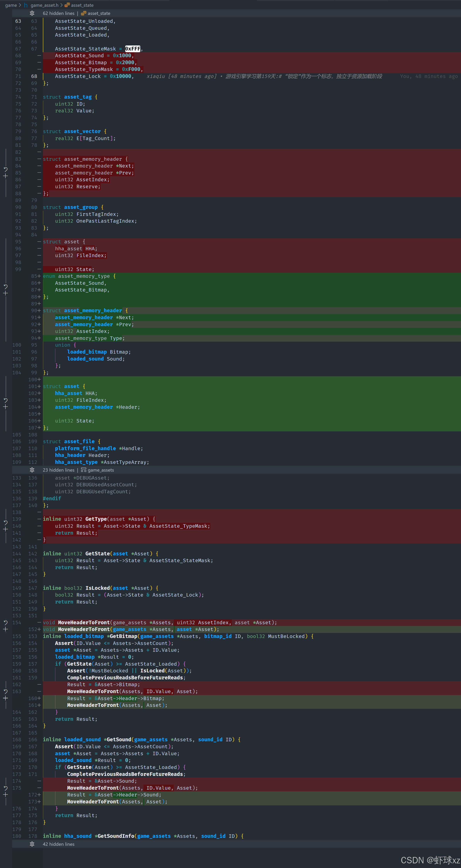Stage the removed GetType function change

(5, 529)
